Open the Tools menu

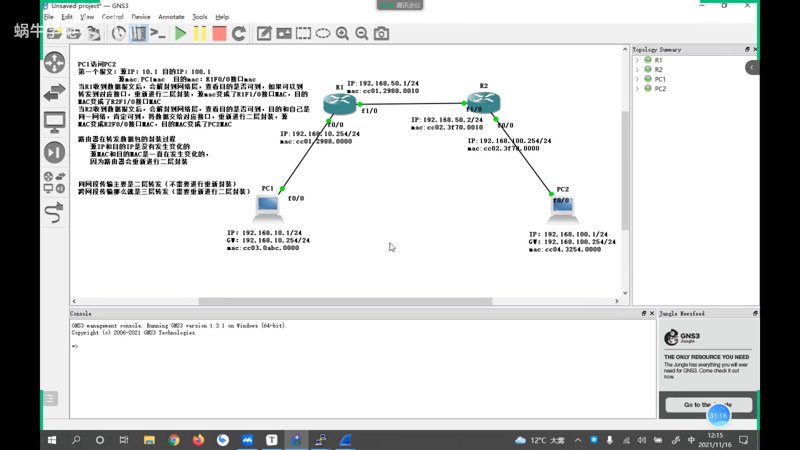pyautogui.click(x=199, y=17)
